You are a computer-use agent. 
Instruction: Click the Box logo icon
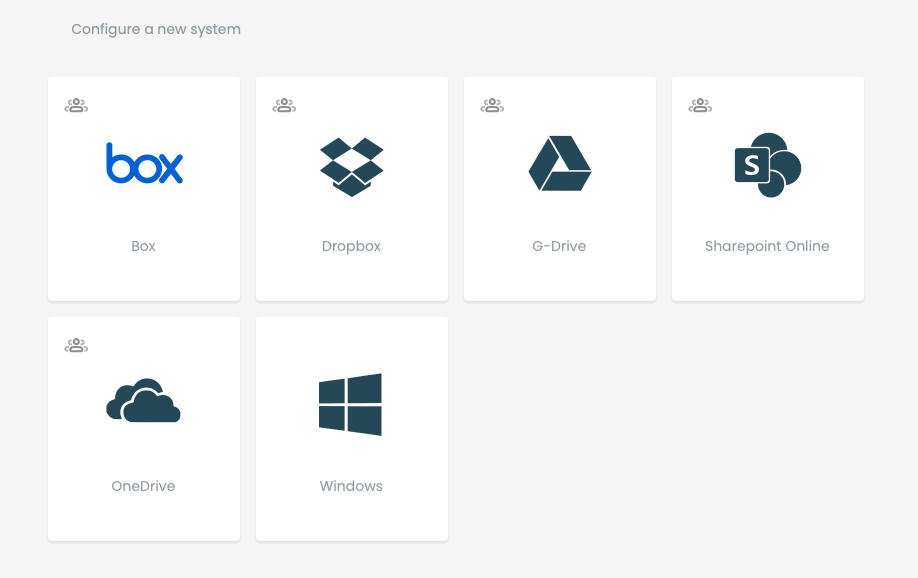point(144,163)
